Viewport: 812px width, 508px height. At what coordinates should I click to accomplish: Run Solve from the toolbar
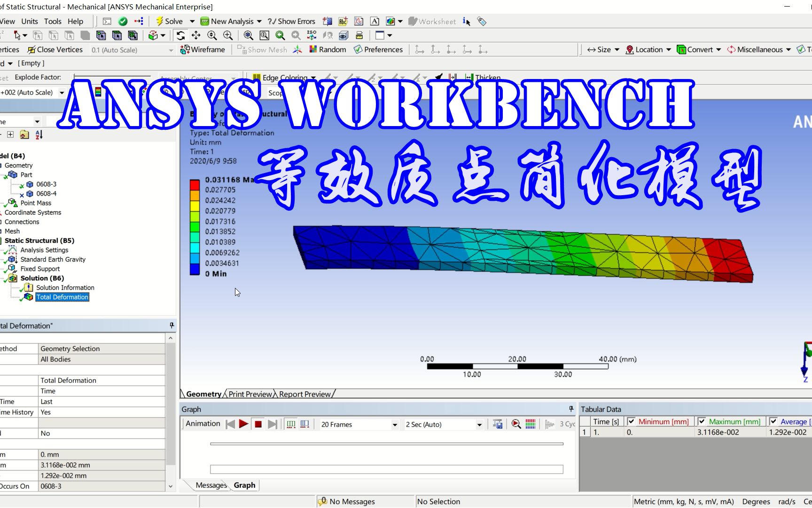click(172, 21)
